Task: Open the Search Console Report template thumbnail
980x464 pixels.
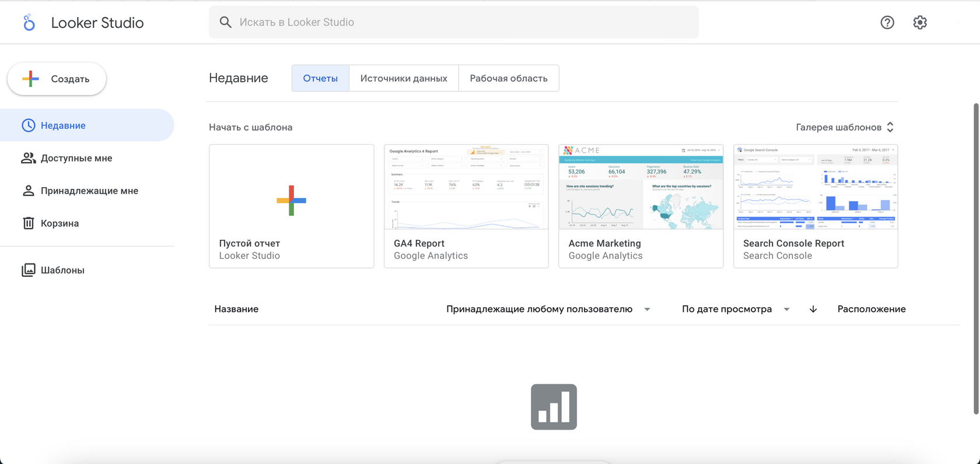Action: (x=815, y=187)
